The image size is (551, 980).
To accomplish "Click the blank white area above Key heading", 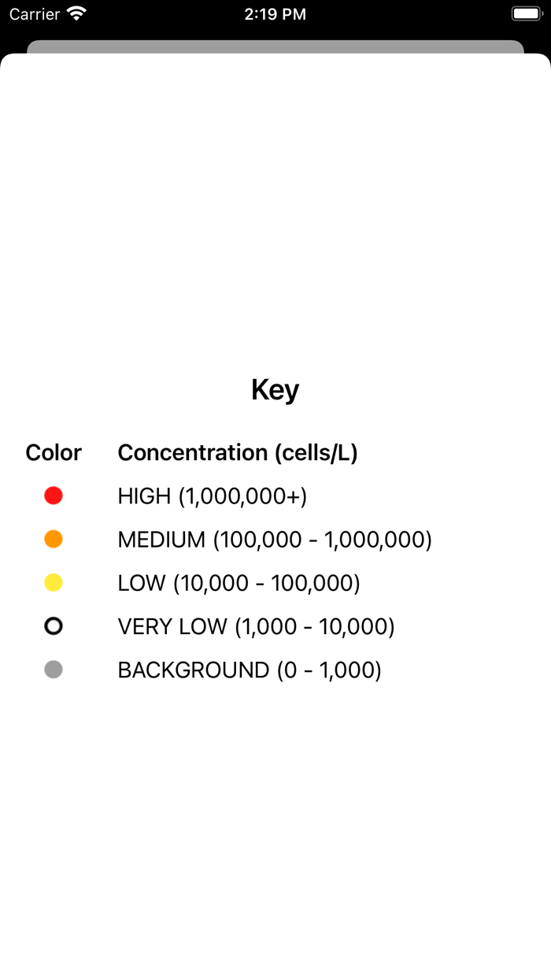I will tap(275, 213).
